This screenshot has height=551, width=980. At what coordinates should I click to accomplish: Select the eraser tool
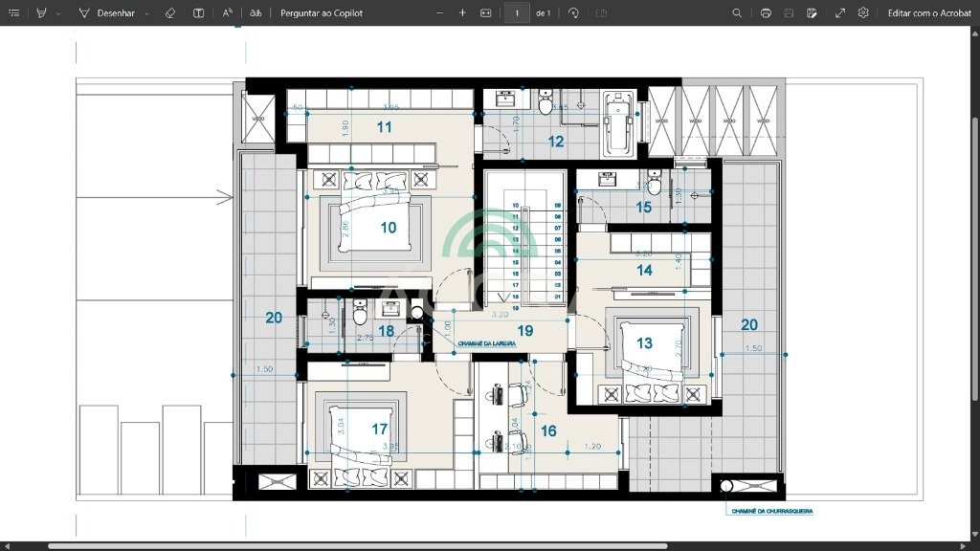coord(169,13)
